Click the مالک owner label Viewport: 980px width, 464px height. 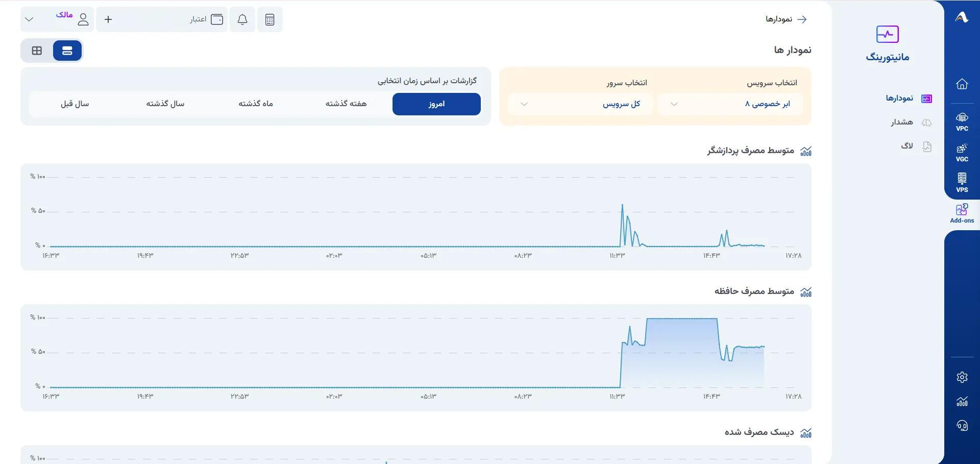[64, 15]
